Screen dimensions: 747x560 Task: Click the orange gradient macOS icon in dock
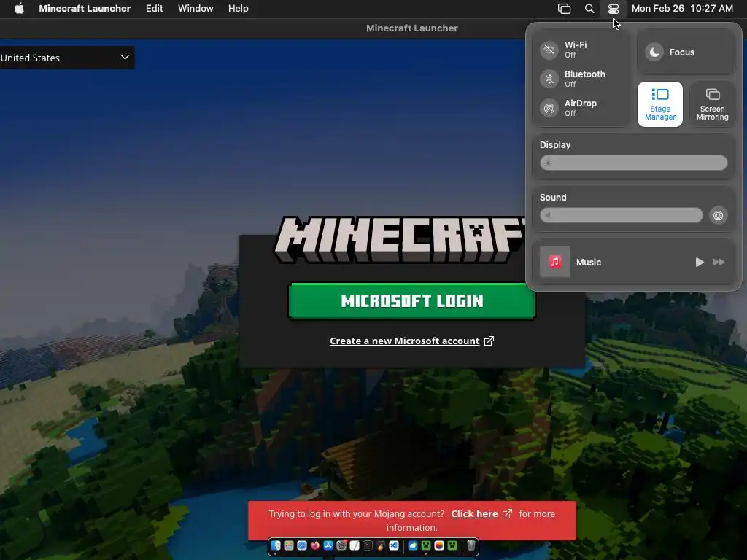(439, 545)
